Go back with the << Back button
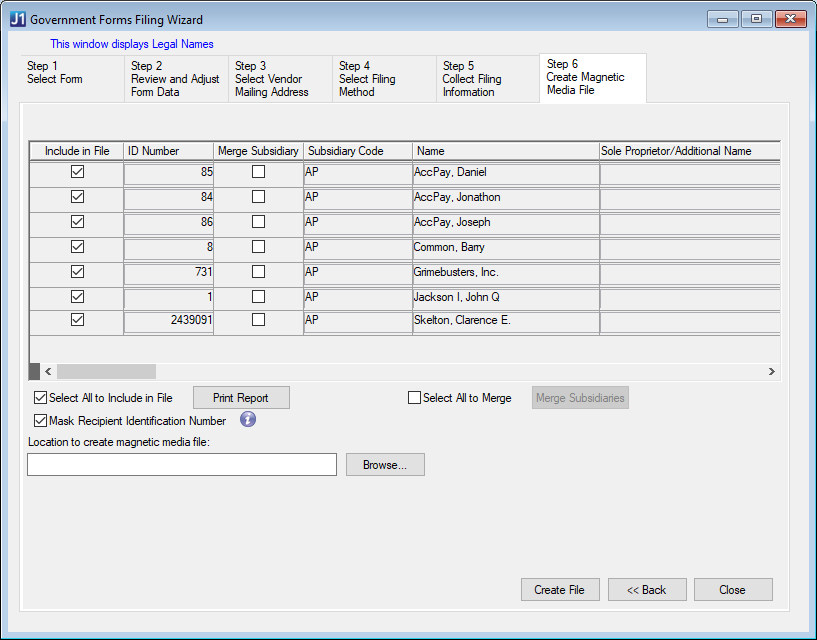Viewport: 817px width, 640px height. pos(647,589)
